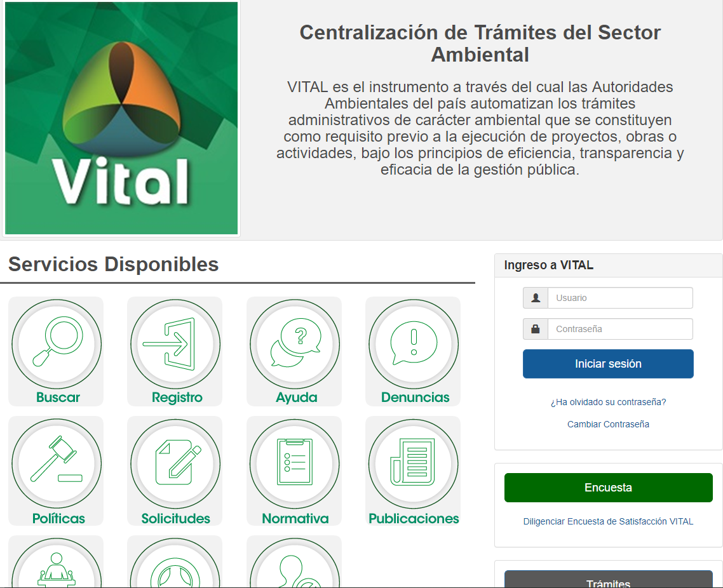
Task: Focus the Usuario input field
Action: click(620, 298)
